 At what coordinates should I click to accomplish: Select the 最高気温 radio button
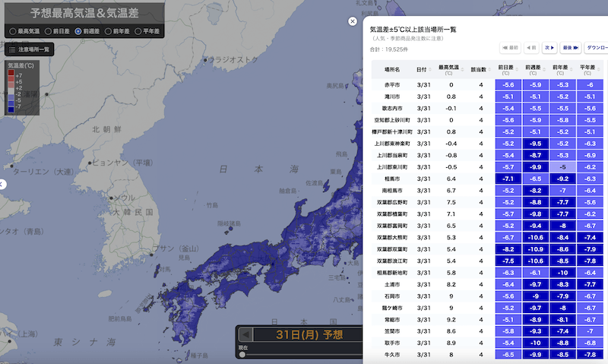click(x=12, y=31)
